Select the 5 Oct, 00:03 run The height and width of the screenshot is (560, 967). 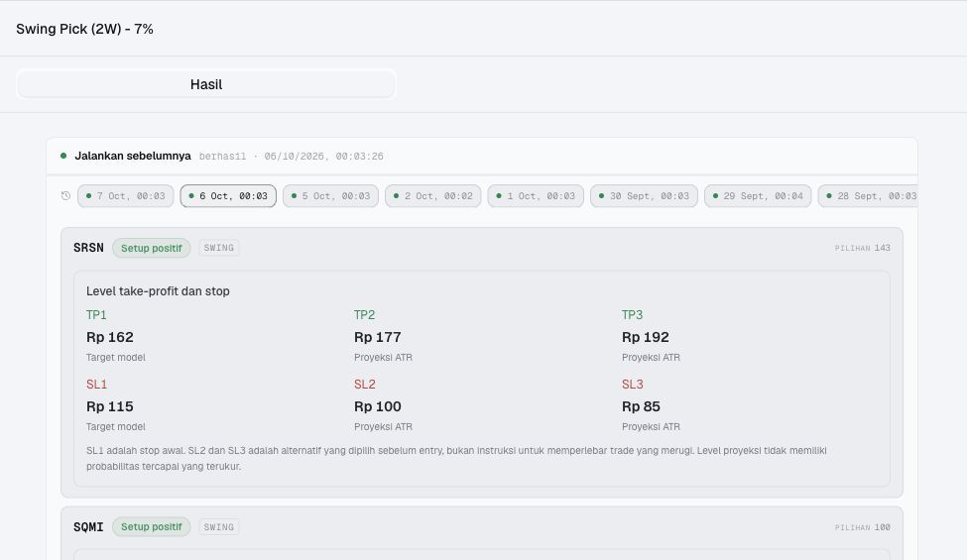coord(330,196)
